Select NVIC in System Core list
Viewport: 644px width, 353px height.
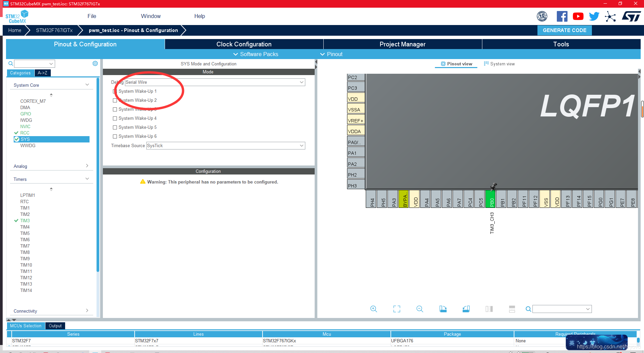25,126
